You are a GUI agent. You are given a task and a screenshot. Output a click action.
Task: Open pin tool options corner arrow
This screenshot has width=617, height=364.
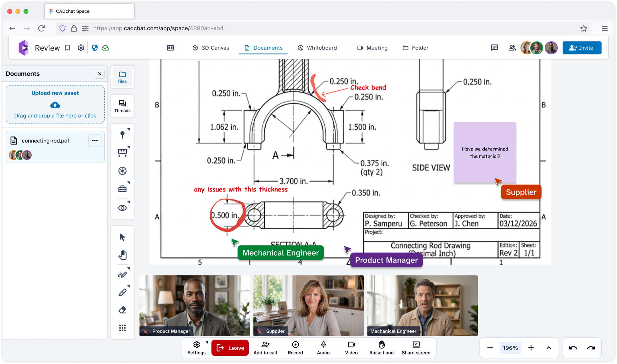[x=129, y=129]
